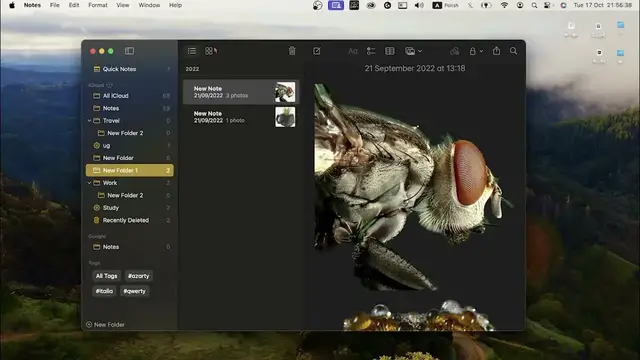Open Control Center in menu bar
This screenshot has width=640, height=360.
tap(548, 5)
